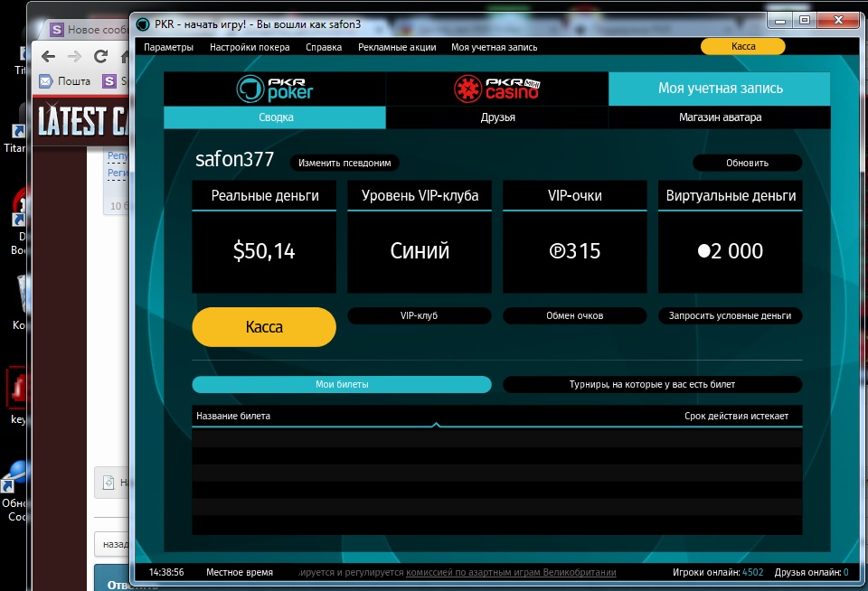868x591 pixels.
Task: Click the Реальные деньги header
Action: (265, 195)
